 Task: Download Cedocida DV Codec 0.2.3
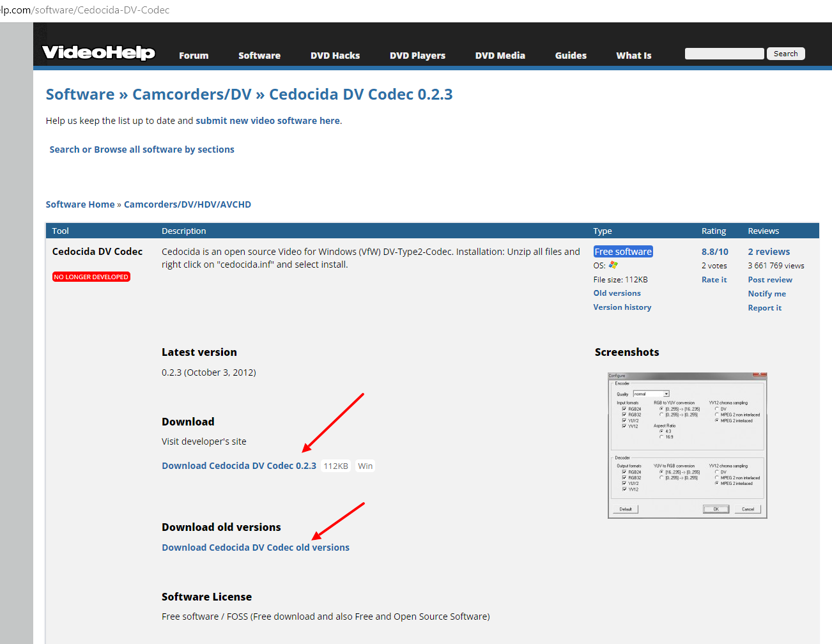(239, 466)
